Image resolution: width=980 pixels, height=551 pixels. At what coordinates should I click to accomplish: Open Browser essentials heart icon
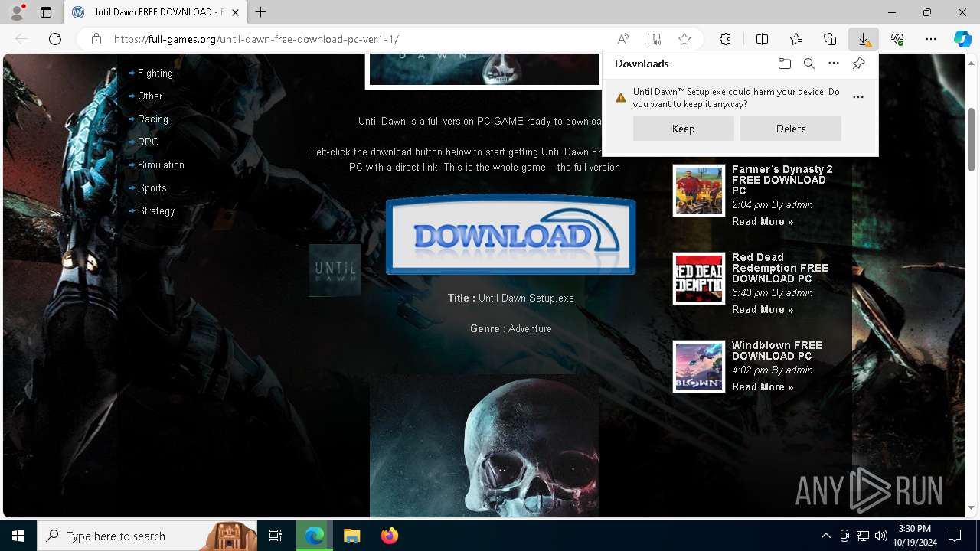(x=897, y=39)
